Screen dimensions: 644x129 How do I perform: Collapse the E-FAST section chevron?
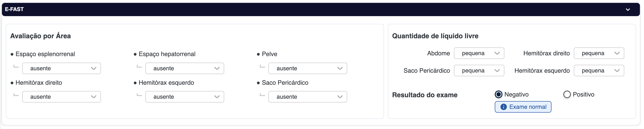[627, 10]
